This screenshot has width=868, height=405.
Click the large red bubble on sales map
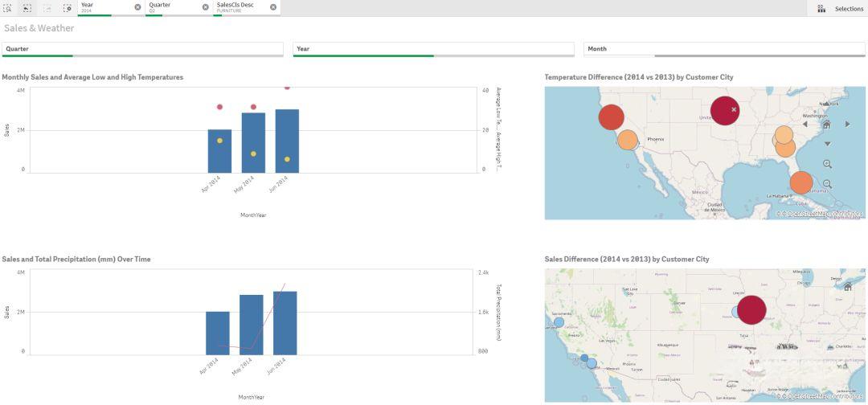[751, 310]
